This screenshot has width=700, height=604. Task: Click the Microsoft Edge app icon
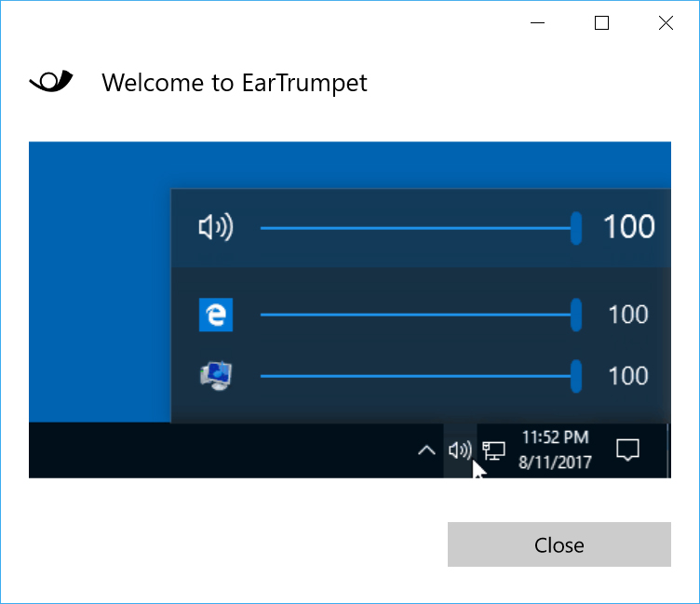216,315
